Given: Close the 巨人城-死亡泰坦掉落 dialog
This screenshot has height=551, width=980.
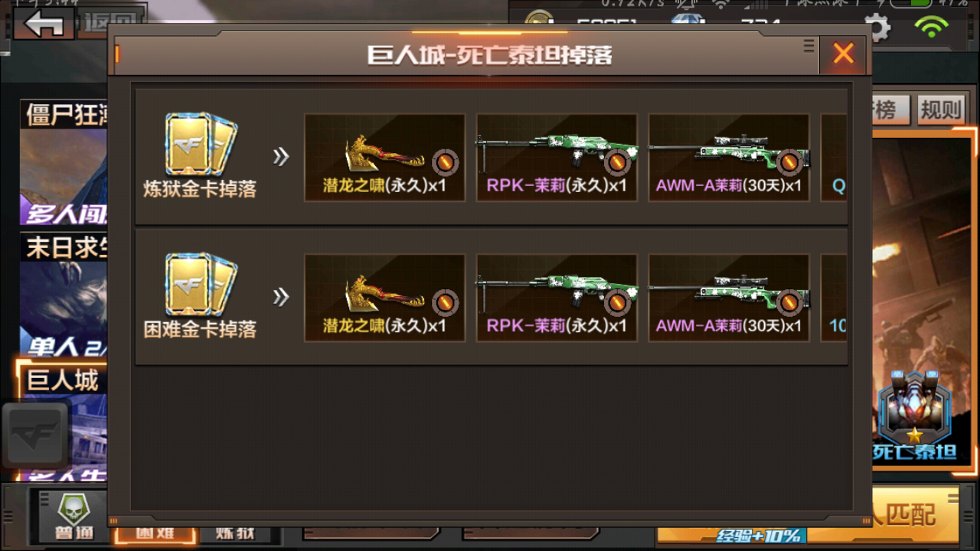Looking at the screenshot, I should pos(843,54).
